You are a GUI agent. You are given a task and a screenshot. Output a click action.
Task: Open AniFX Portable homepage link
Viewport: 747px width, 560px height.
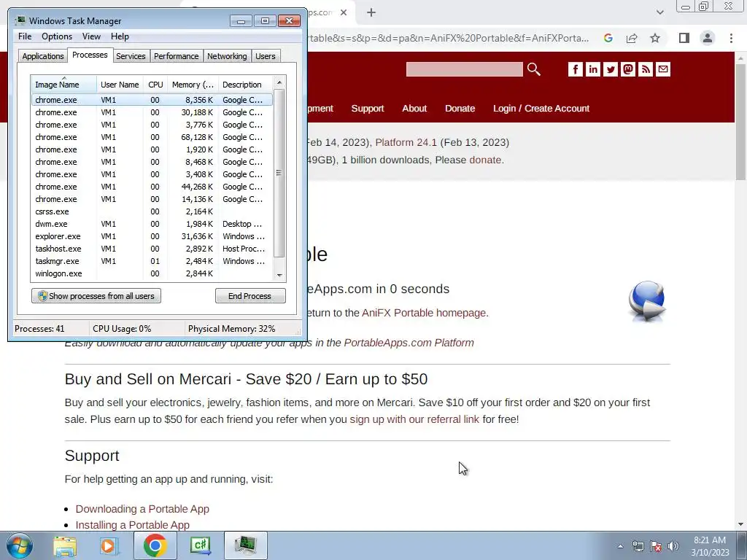pyautogui.click(x=425, y=313)
